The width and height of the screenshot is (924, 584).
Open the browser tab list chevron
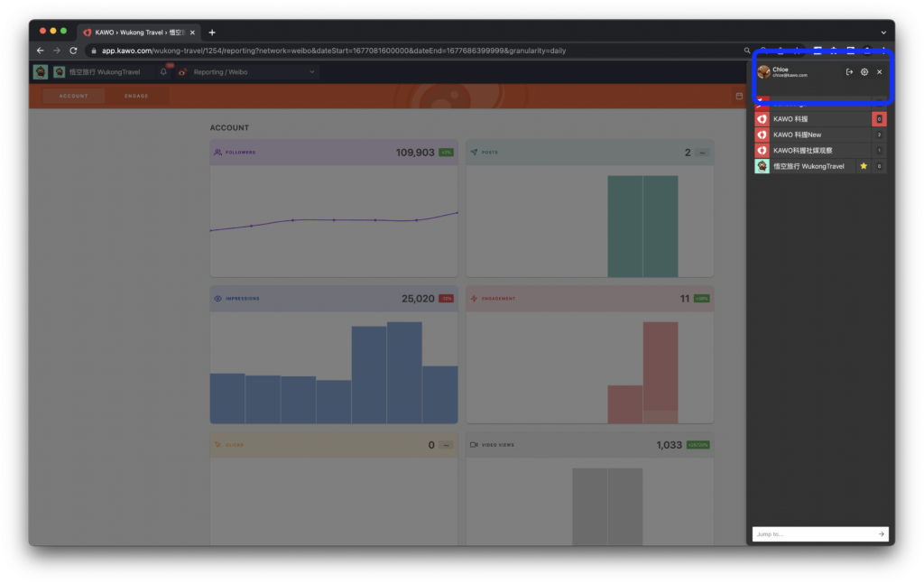[x=883, y=32]
